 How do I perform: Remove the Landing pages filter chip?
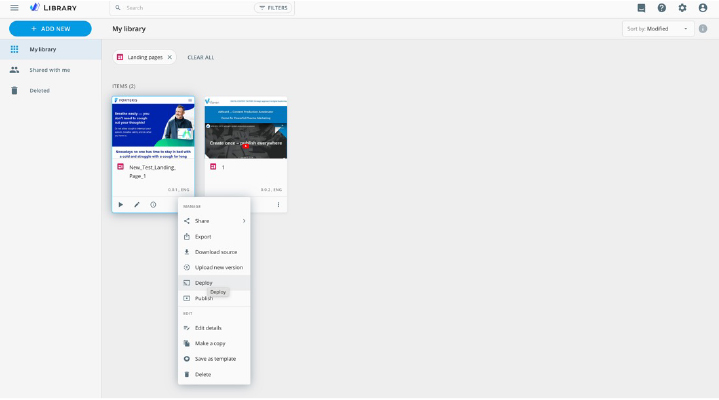[169, 57]
